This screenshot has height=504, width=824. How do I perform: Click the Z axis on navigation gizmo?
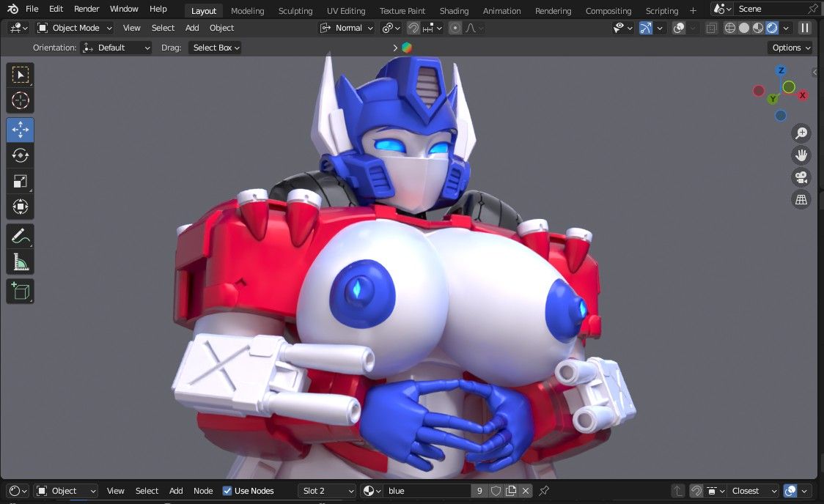[x=781, y=70]
